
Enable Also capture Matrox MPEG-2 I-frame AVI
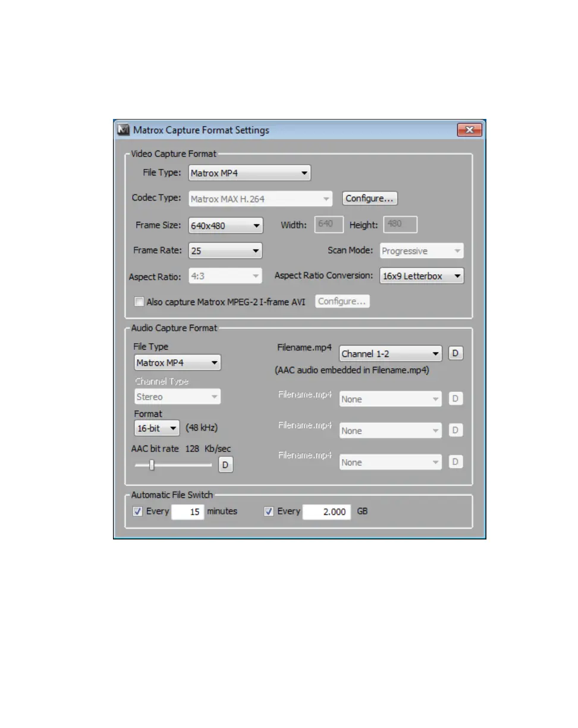pyautogui.click(x=139, y=302)
